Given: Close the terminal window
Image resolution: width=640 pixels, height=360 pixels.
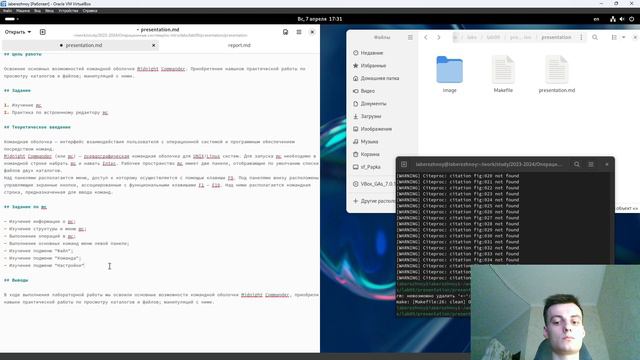Looking at the screenshot, I should (607, 164).
